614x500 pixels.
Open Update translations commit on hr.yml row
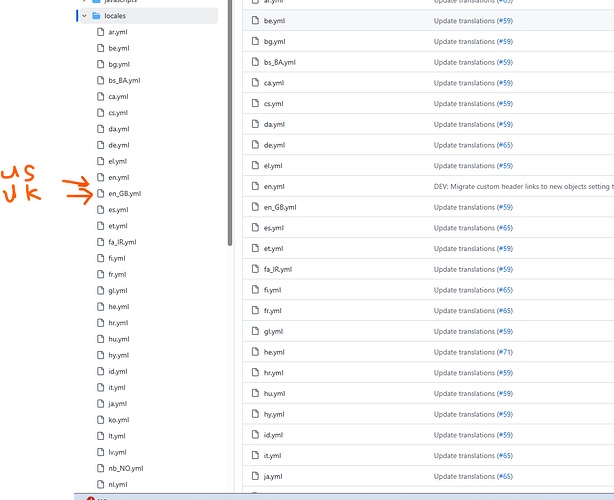(464, 373)
